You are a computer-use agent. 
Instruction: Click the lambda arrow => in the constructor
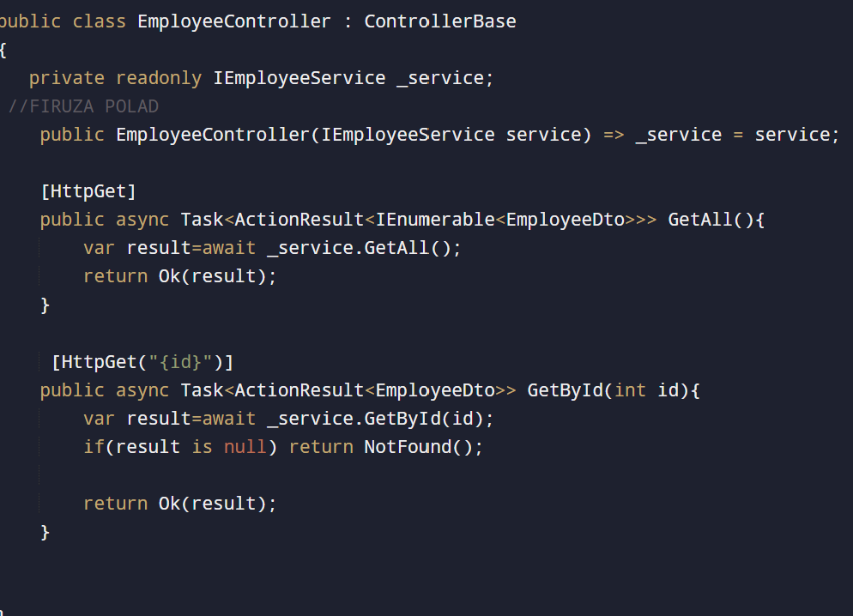614,135
